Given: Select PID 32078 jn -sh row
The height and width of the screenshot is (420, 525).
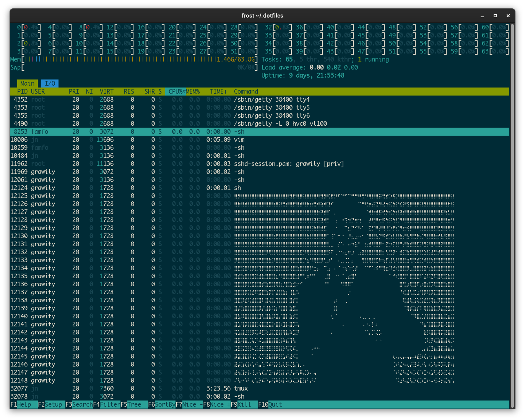Looking at the screenshot, I should 260,397.
